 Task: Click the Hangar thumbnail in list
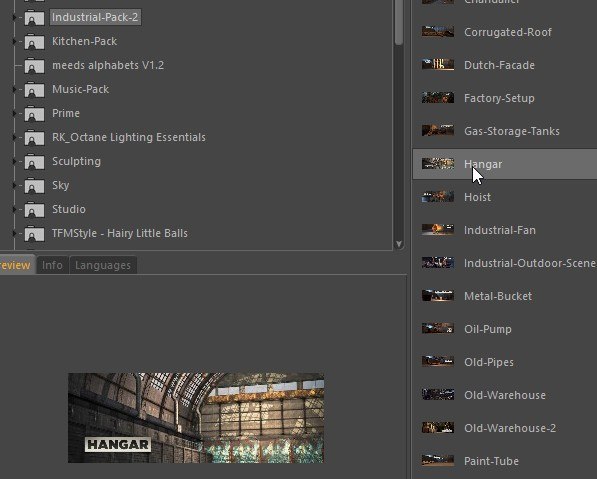[x=438, y=164]
